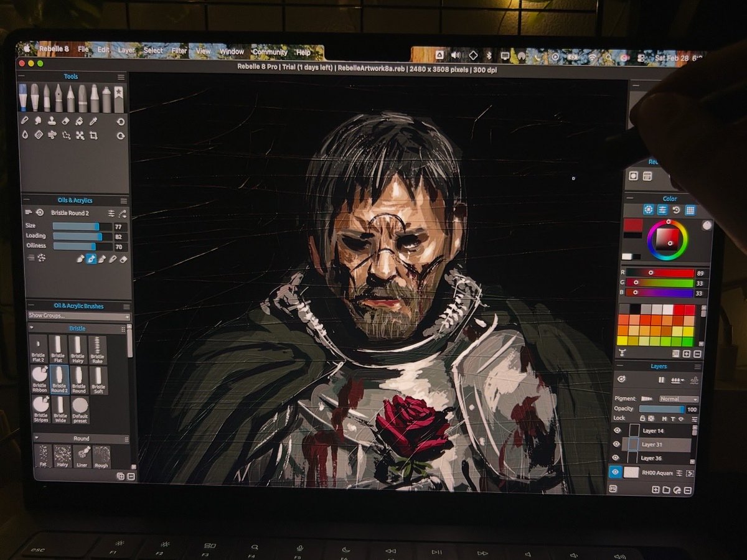Toggle pause diffusion in Layers panel
Viewport: 747px width, 560px height.
[x=661, y=380]
